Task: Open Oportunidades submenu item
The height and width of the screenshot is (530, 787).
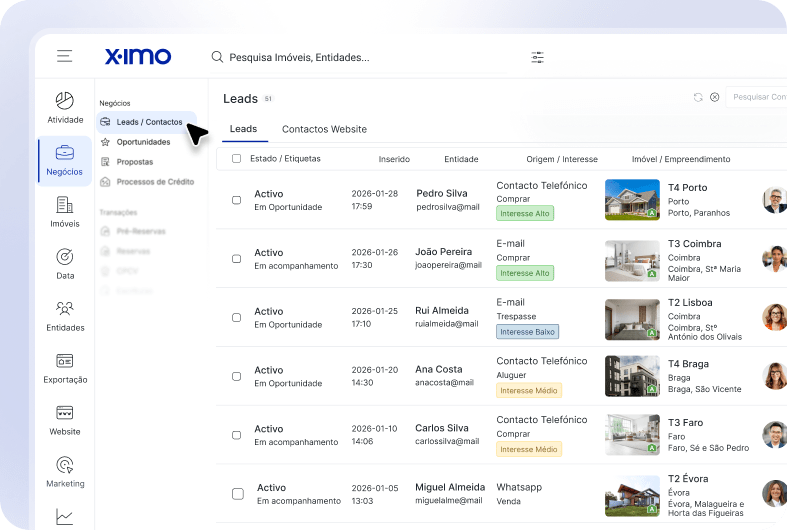Action: point(136,142)
